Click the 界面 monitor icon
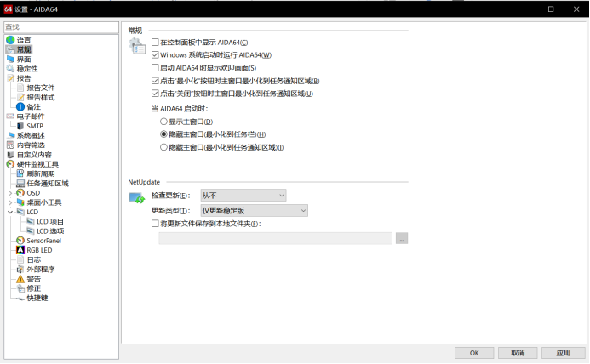This screenshot has height=364, width=590. [x=10, y=59]
